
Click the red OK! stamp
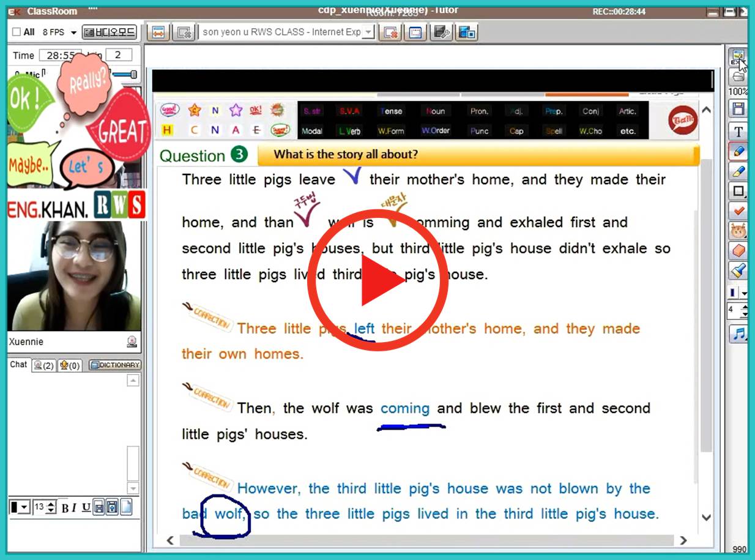click(x=256, y=110)
